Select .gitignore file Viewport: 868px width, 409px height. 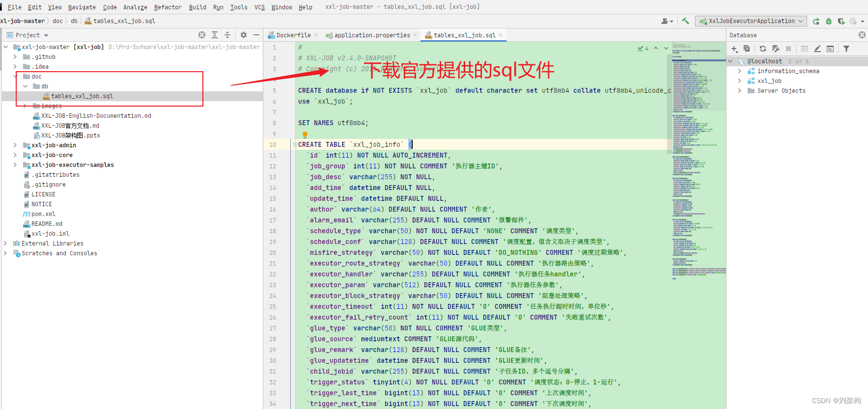coord(49,185)
